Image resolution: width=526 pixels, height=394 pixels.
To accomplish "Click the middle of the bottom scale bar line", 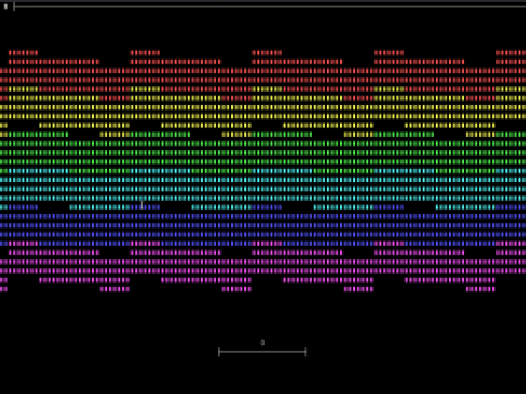I will pyautogui.click(x=262, y=352).
